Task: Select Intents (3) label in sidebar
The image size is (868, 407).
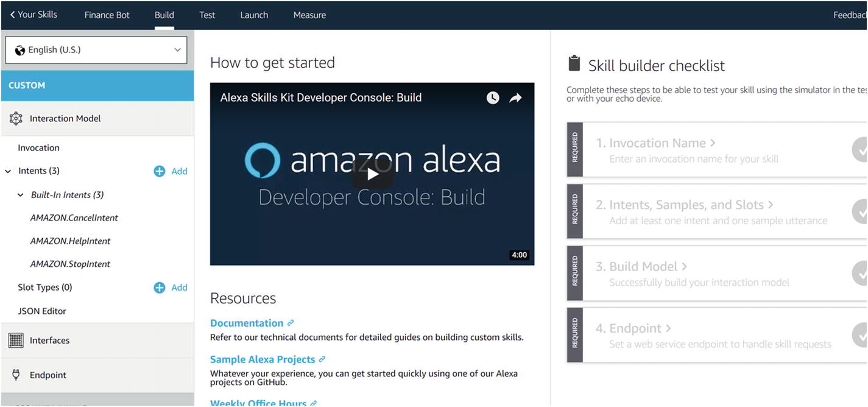Action: 38,171
